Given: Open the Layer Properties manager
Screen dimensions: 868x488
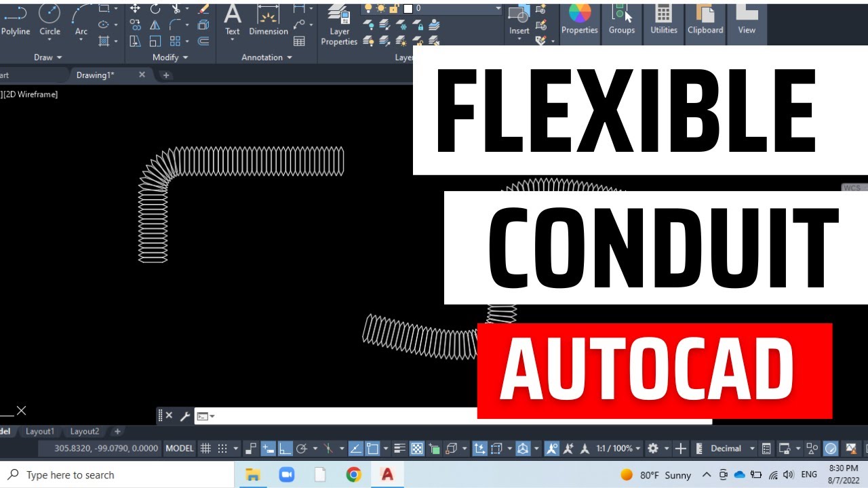Looking at the screenshot, I should click(x=339, y=24).
